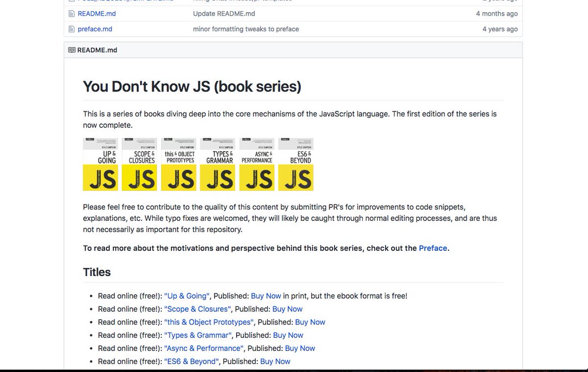This screenshot has width=588, height=372.
Task: Click the README.md file icon
Action: [72, 14]
